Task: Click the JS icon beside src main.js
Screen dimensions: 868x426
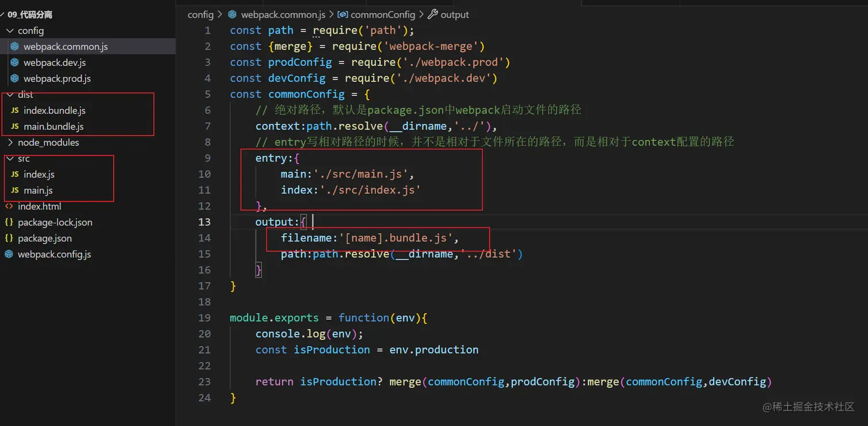Action: 15,191
